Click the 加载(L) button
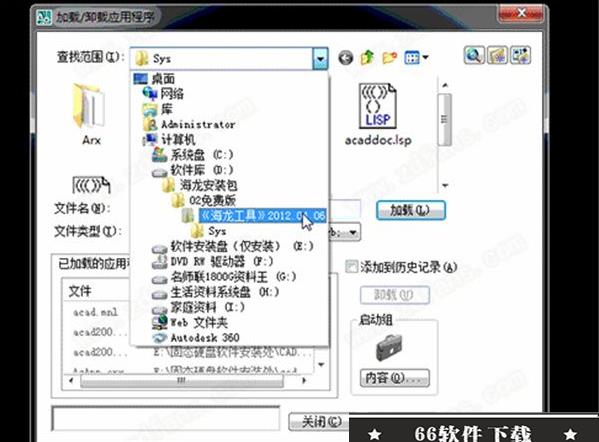Screen dimensions: 599x442 (411, 210)
